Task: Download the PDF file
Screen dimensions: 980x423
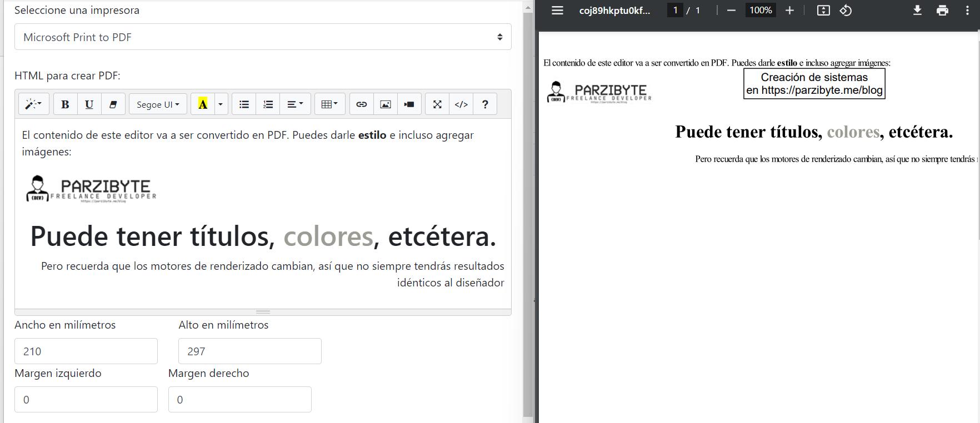Action: (x=917, y=11)
